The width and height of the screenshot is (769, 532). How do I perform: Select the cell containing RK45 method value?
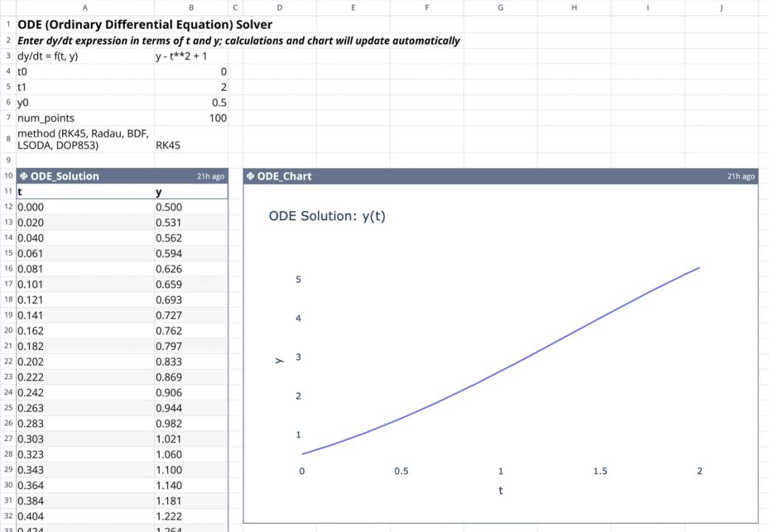pyautogui.click(x=191, y=145)
